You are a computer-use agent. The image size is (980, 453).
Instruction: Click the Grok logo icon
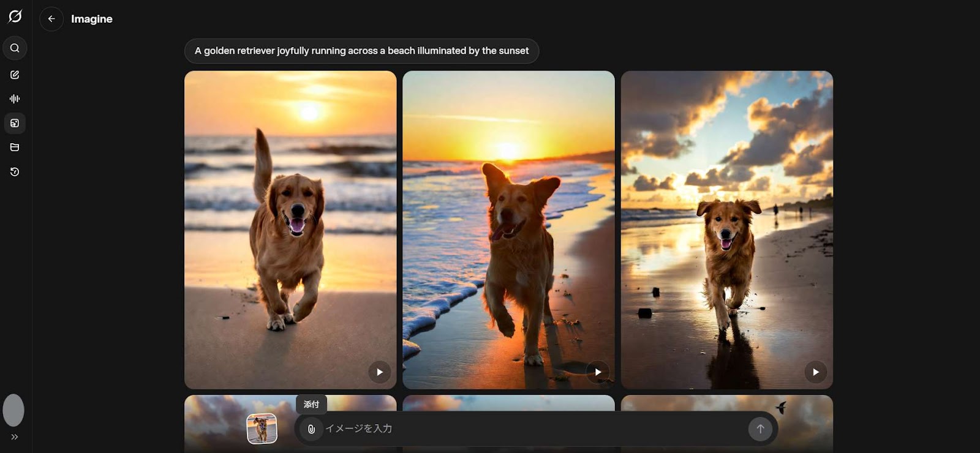(15, 17)
